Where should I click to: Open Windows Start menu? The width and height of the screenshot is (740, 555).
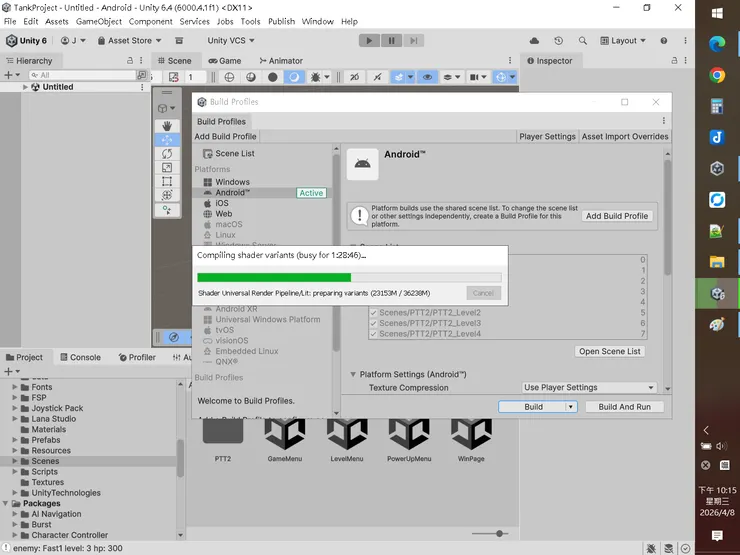pyautogui.click(x=717, y=13)
